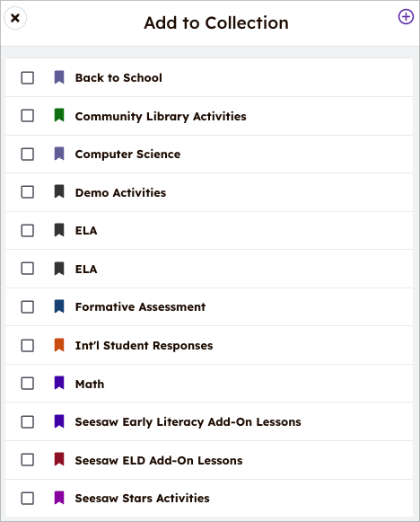420x522 pixels.
Task: Click the Seesaw ELD Add-On Lessons label
Action: click(159, 460)
